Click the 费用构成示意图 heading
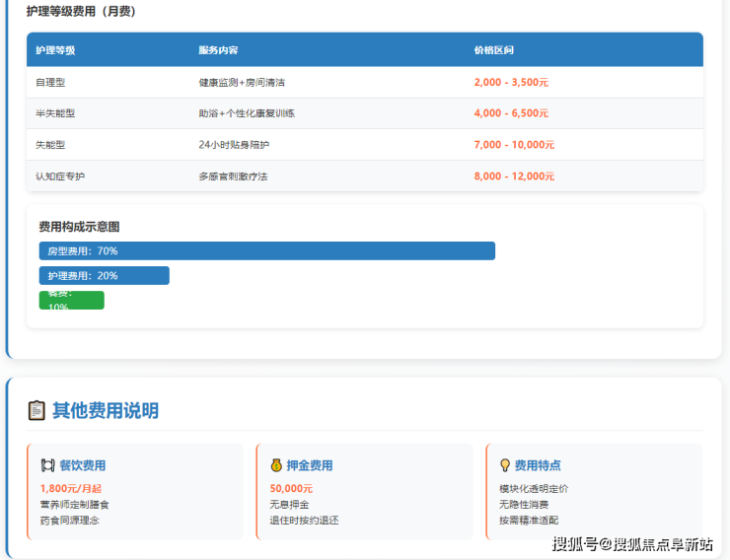The image size is (730, 560). click(x=79, y=227)
